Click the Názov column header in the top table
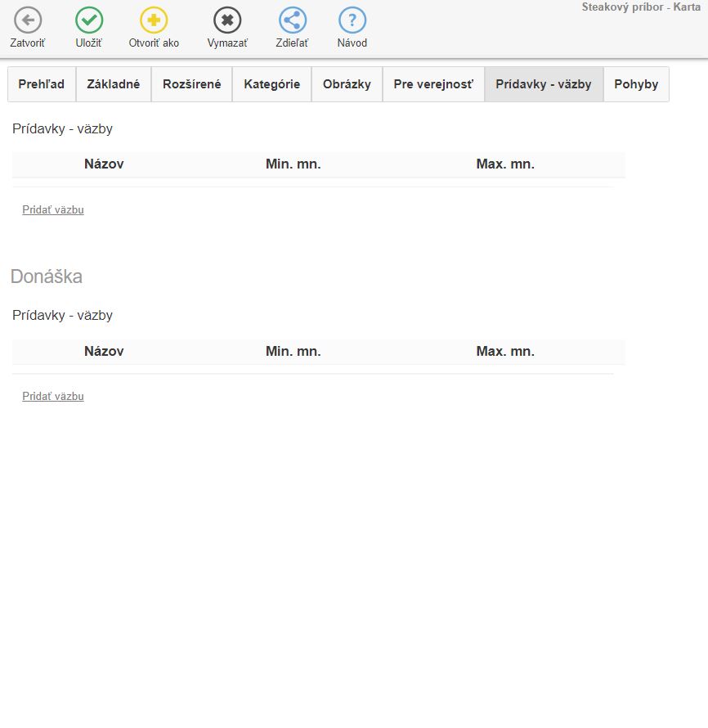 pos(104,164)
